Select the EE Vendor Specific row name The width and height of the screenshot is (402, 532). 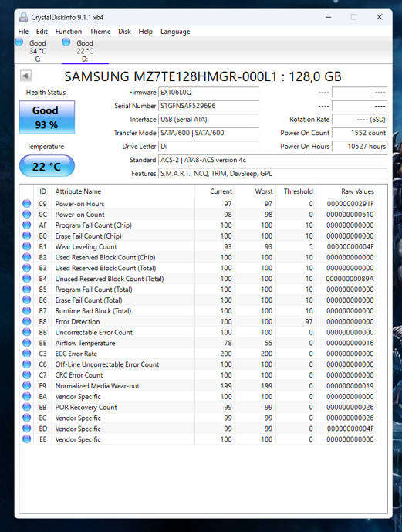[78, 439]
